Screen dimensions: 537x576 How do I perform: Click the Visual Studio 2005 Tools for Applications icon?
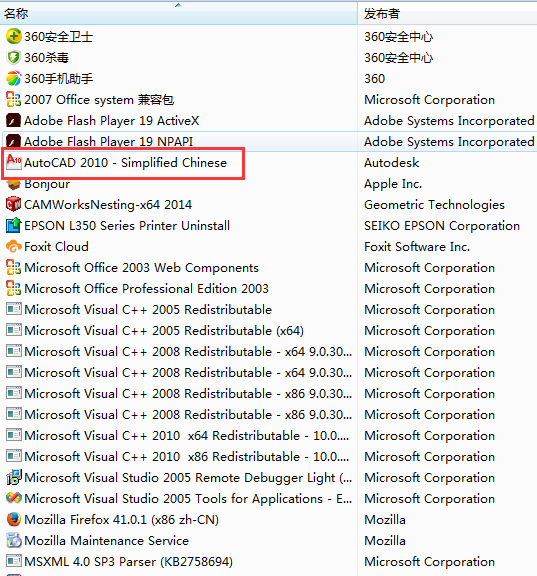(x=14, y=498)
